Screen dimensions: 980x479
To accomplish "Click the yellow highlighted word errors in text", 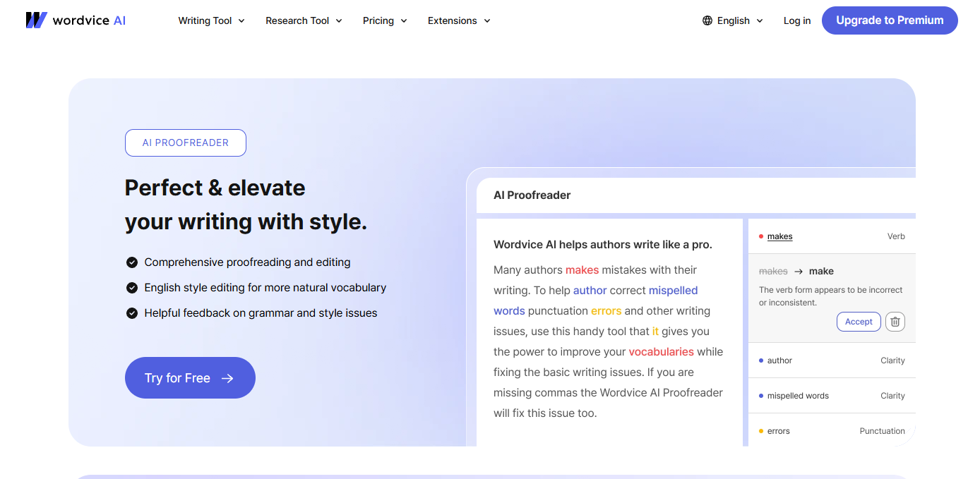I will pyautogui.click(x=606, y=310).
